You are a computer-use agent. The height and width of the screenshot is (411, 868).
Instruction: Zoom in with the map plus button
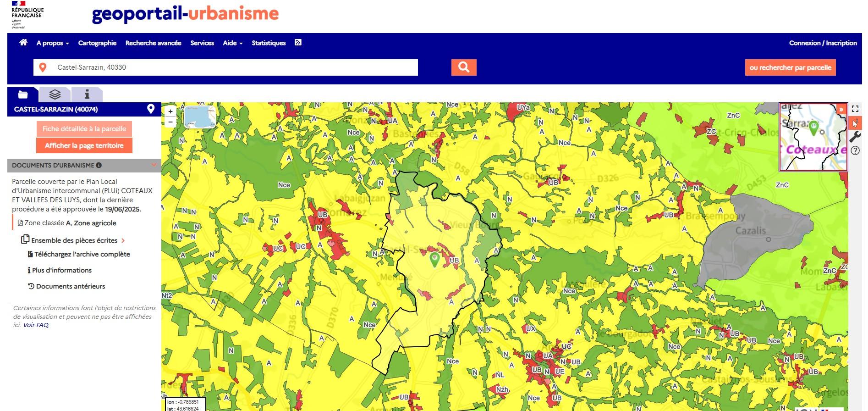(170, 111)
